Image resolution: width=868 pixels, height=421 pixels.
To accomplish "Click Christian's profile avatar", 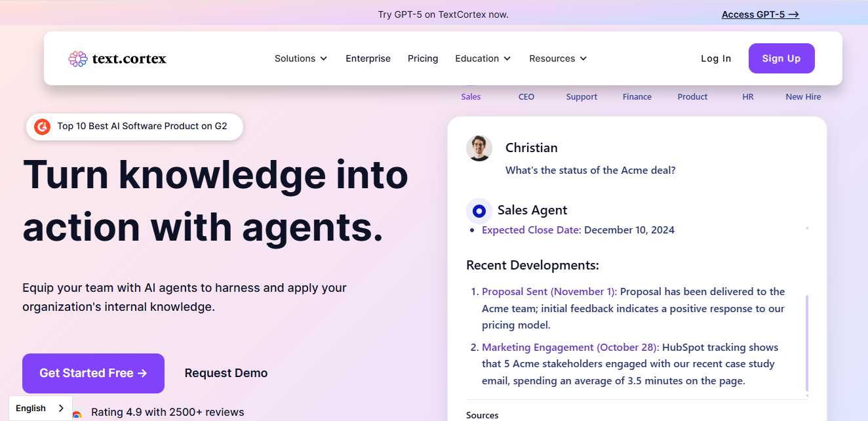I will point(479,148).
